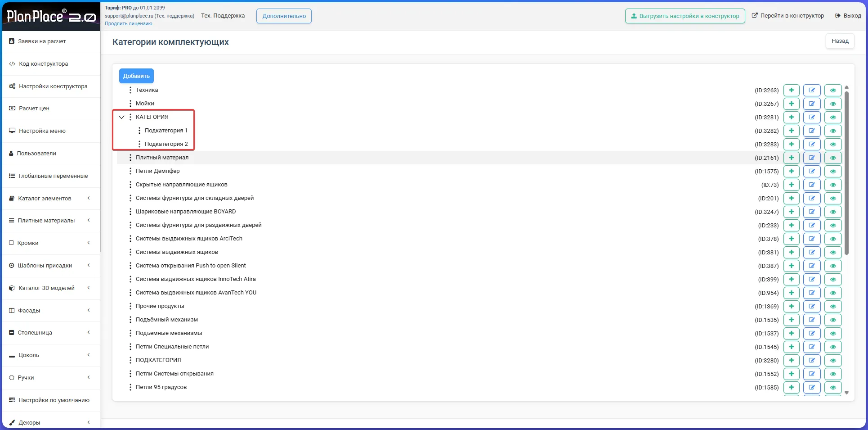Open the Дополнительно button
Screen dimensions: 868x430
(x=284, y=16)
